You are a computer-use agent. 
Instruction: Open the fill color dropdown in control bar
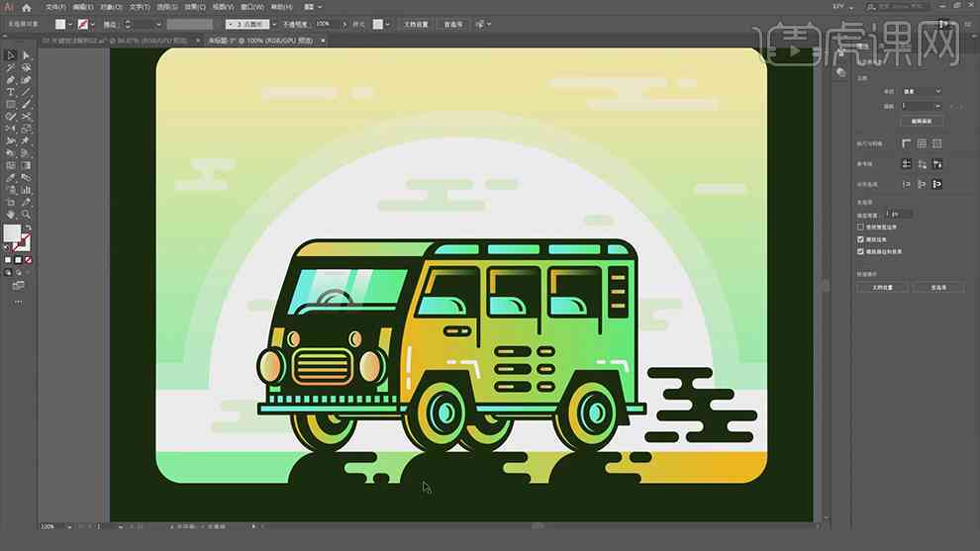click(70, 25)
